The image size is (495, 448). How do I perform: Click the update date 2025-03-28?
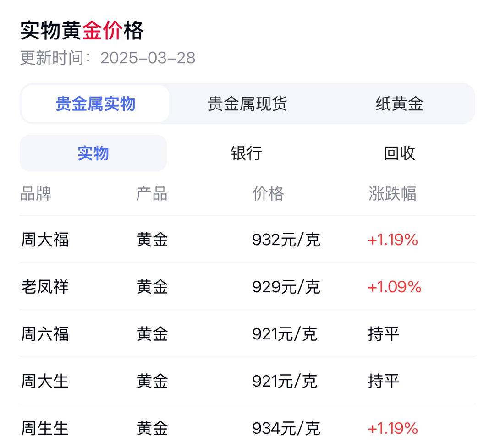coord(148,58)
